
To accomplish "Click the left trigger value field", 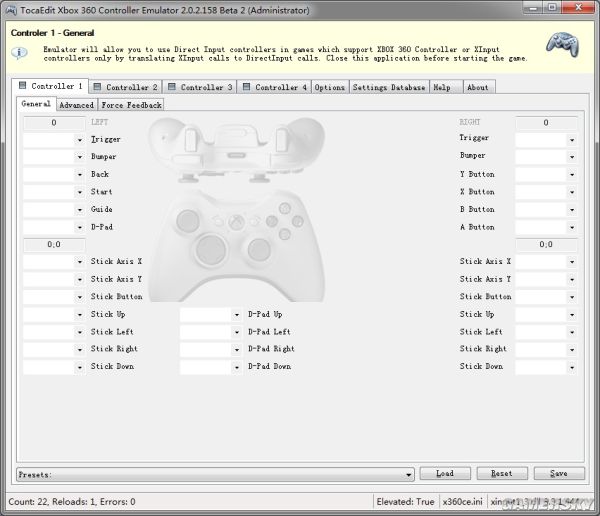I will (54, 123).
